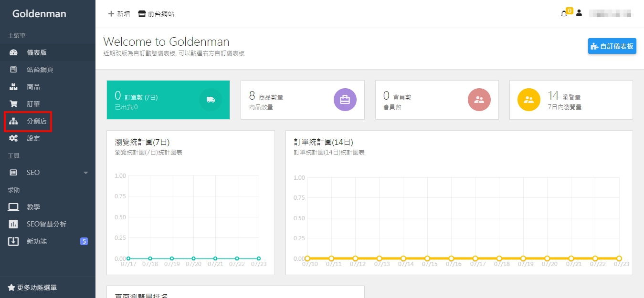Click the storefront icon next to 前台網站
Screen dimensions: 644x298
point(142,14)
